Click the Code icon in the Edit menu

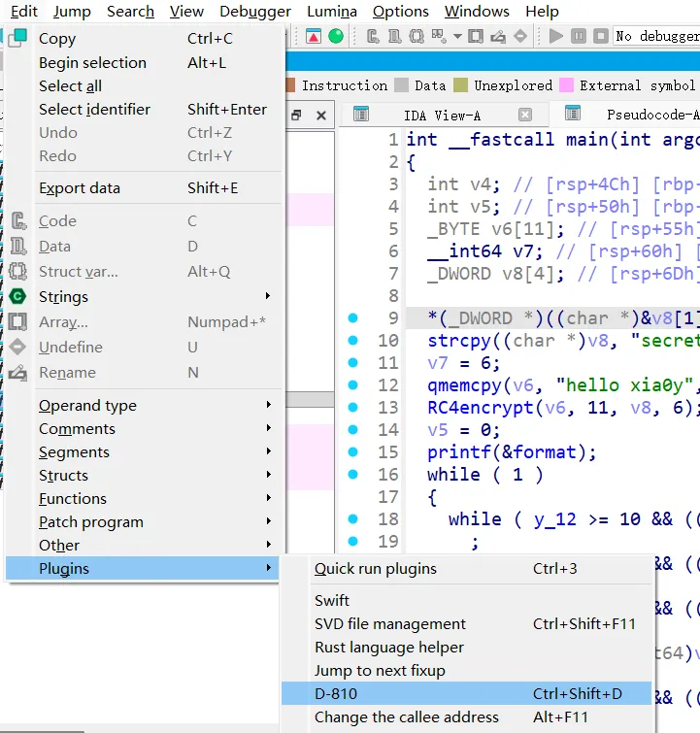tap(17, 220)
